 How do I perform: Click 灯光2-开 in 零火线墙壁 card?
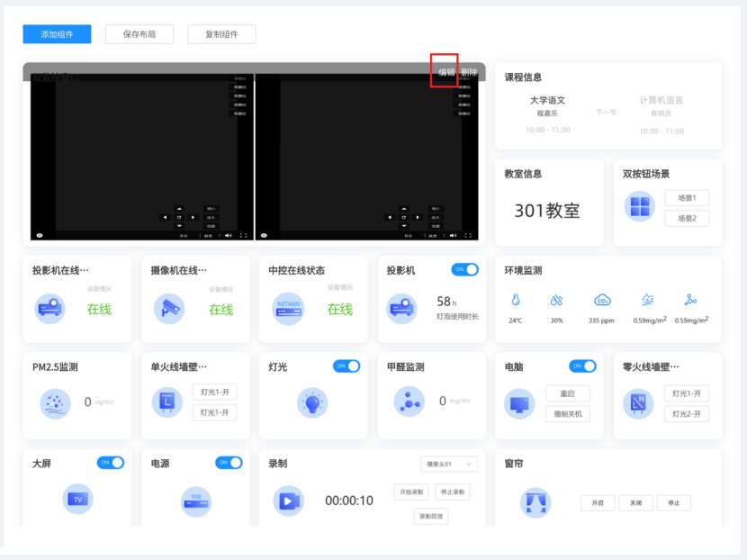(687, 414)
